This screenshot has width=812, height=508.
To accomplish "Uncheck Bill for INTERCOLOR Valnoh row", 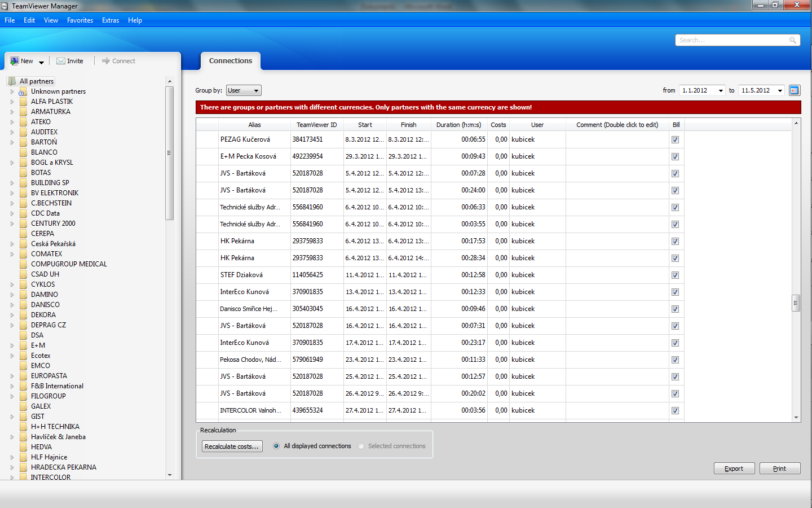I will 675,411.
